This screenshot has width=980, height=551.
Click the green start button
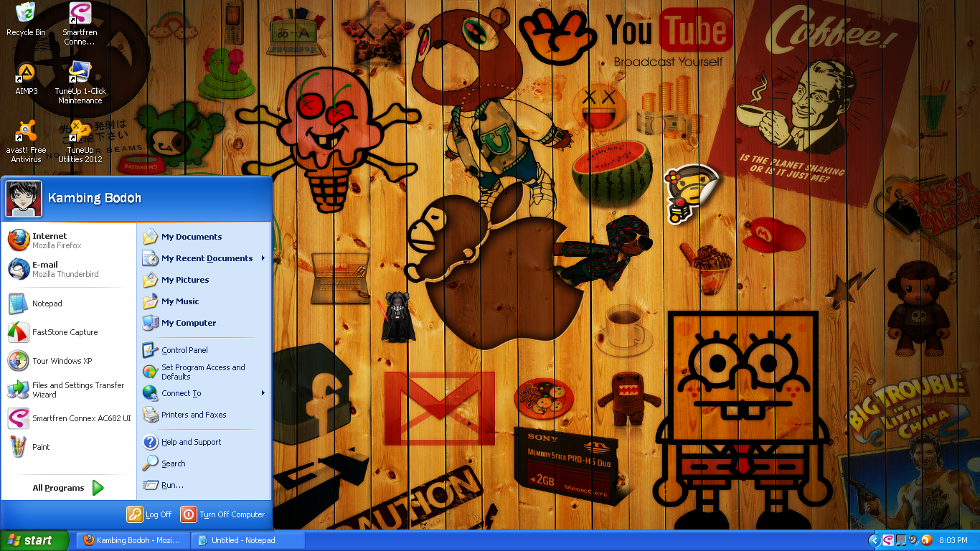(x=34, y=540)
